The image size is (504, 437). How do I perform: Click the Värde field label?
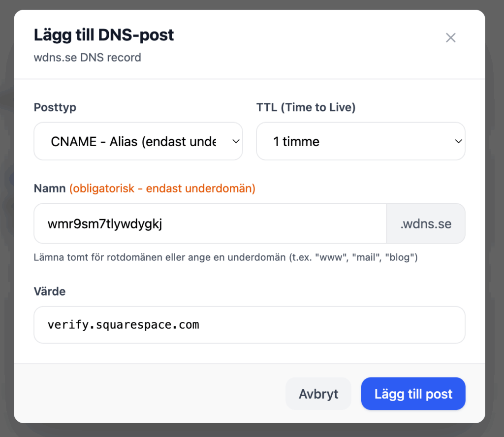pos(50,291)
